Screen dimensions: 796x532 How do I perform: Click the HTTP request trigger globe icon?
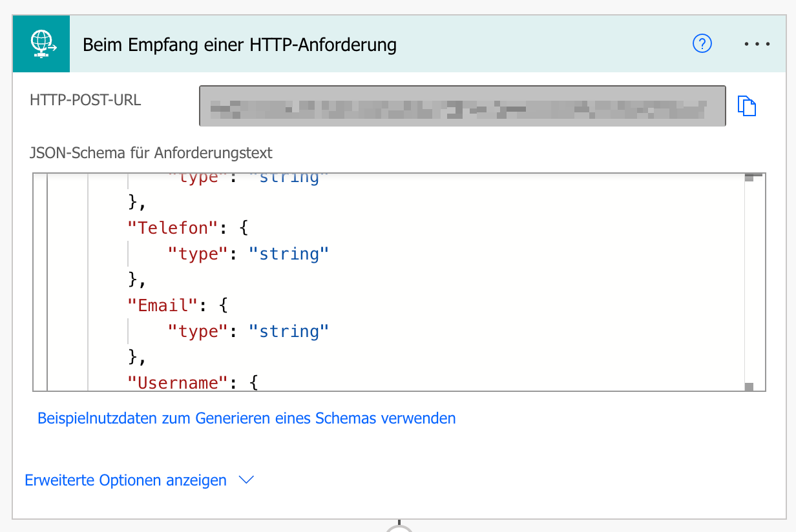[41, 44]
